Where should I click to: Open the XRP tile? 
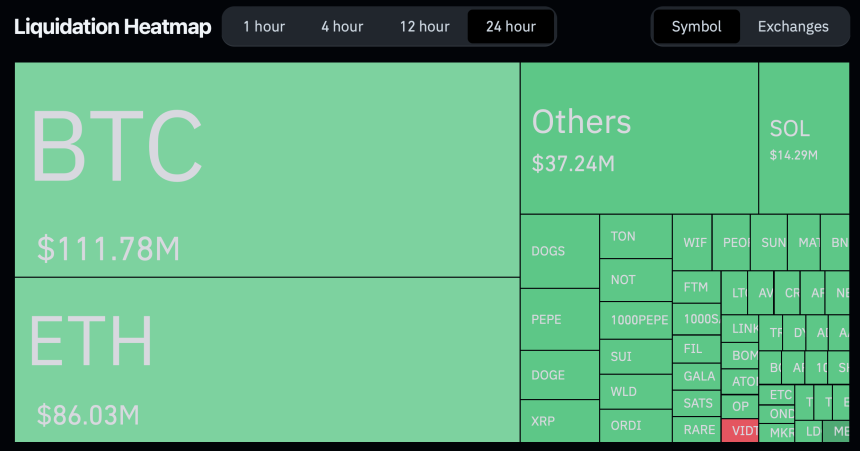[x=559, y=421]
